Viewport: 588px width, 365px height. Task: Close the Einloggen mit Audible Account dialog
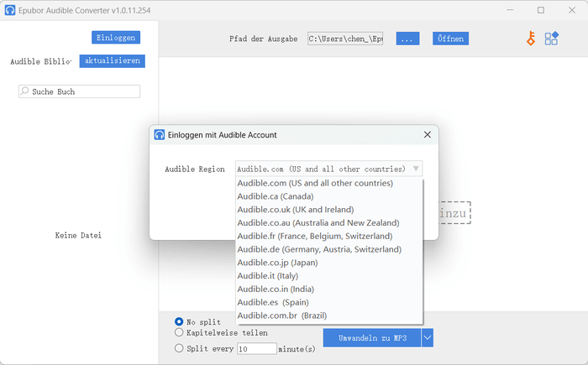[427, 134]
